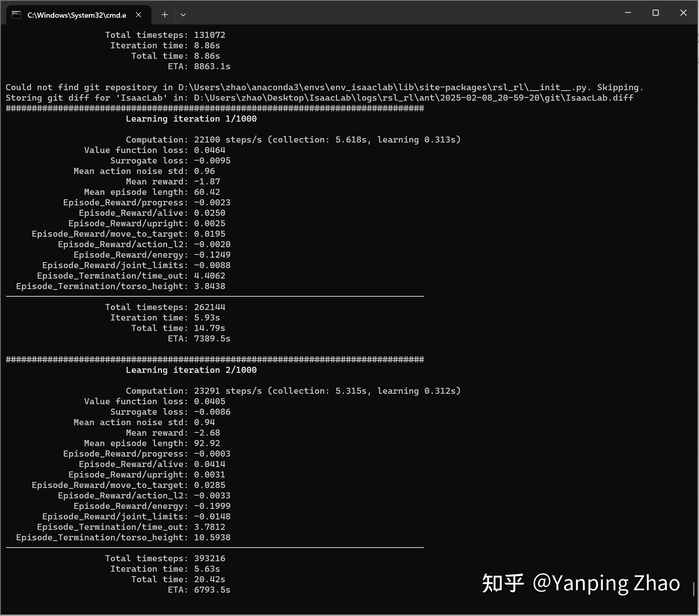
Task: Open the new tab dropdown menu
Action: point(183,14)
